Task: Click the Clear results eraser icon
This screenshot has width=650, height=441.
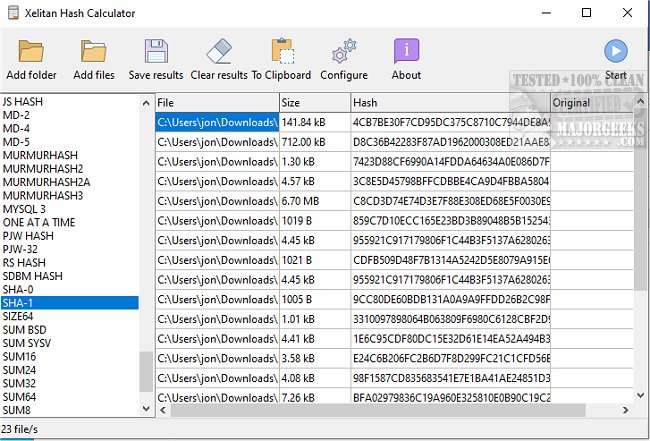Action: coord(219,51)
